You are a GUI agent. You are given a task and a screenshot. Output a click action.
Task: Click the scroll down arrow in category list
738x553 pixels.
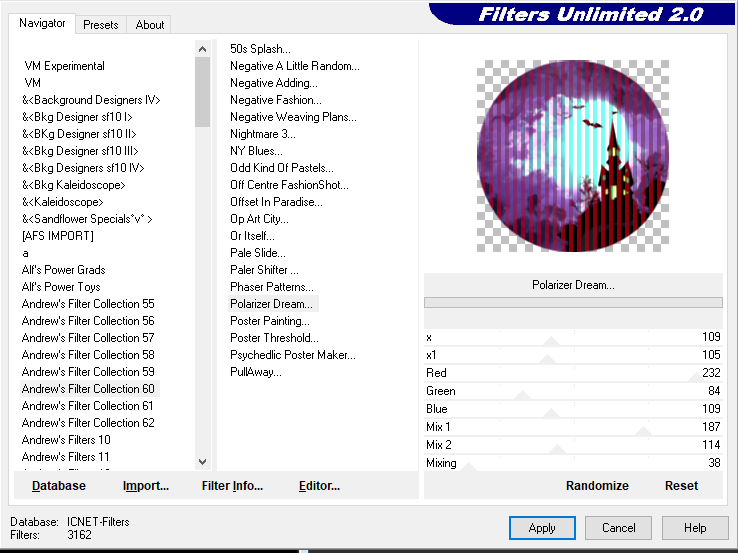tap(203, 461)
